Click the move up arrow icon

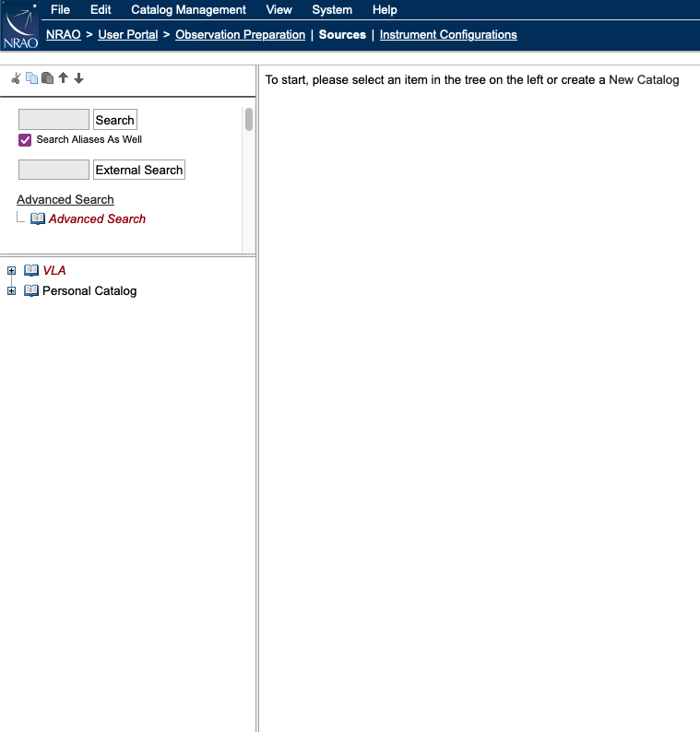(x=63, y=78)
